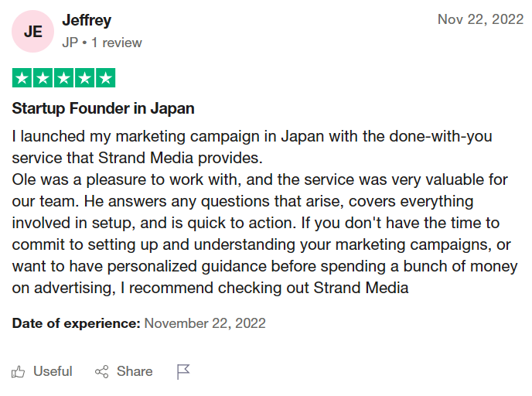Click the fourth green rating star
Image resolution: width=532 pixels, height=396 pixels.
click(84, 77)
